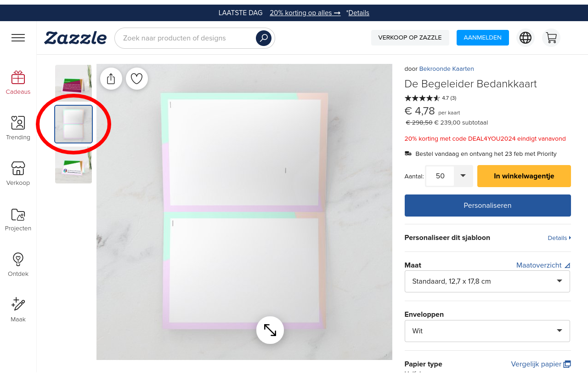Image resolution: width=588 pixels, height=377 pixels.
Task: Expand the Maat size dropdown
Action: [x=487, y=281]
